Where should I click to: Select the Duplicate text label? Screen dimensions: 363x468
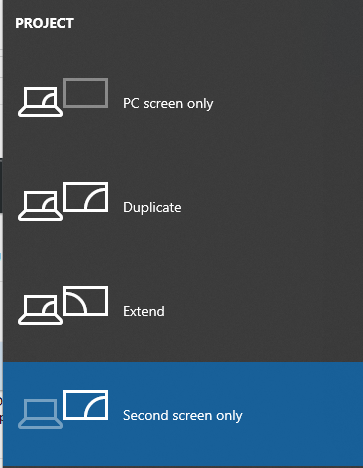click(152, 208)
